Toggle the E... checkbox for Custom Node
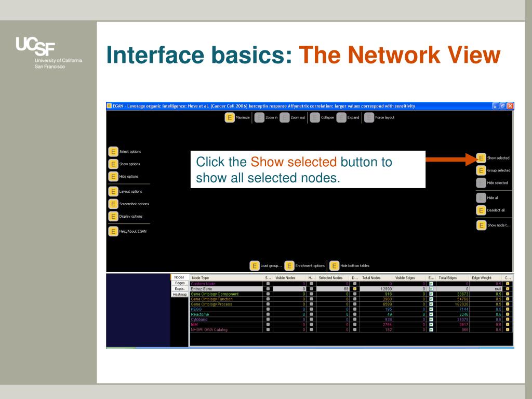The width and height of the screenshot is (532, 399). pos(431,284)
